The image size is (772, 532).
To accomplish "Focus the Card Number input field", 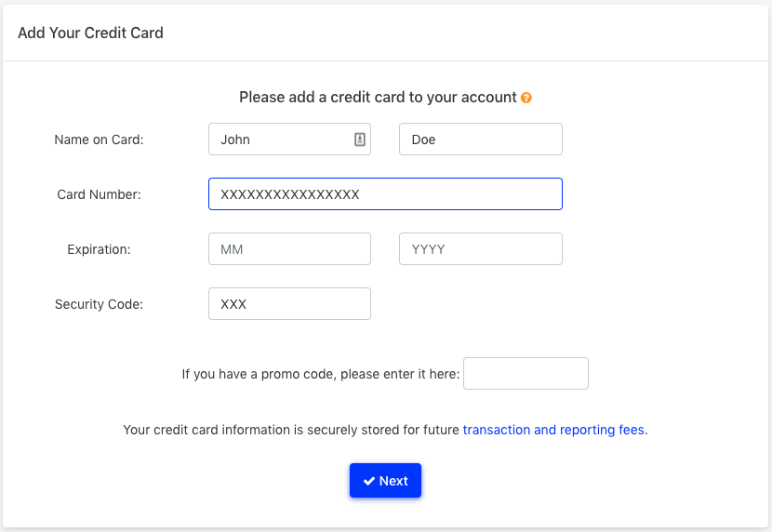I will tap(385, 193).
